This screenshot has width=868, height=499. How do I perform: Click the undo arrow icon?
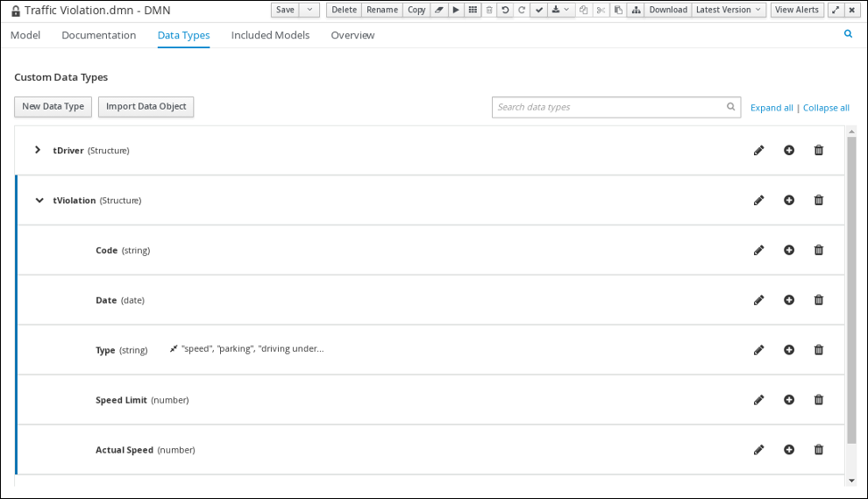pyautogui.click(x=505, y=10)
